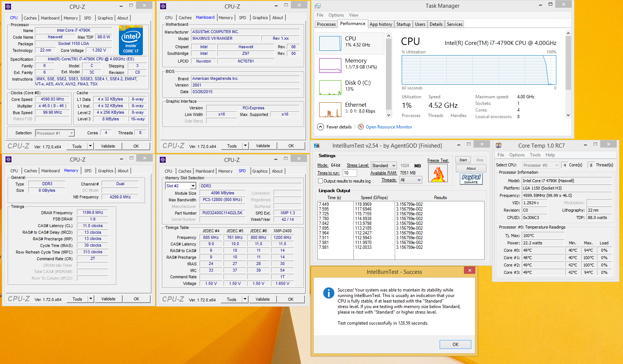Switch to About tab in CPU-Z Memory window
Image resolution: width=623 pixels, height=364 pixels.
coord(123,171)
